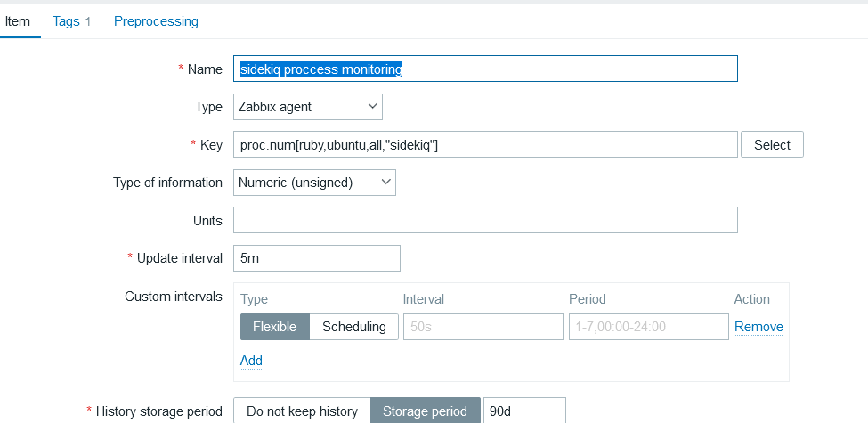868x423 pixels.
Task: Click the Update interval field
Action: click(x=316, y=258)
